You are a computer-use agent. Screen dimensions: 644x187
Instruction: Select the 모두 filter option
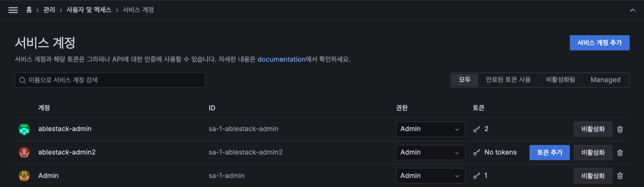[465, 80]
